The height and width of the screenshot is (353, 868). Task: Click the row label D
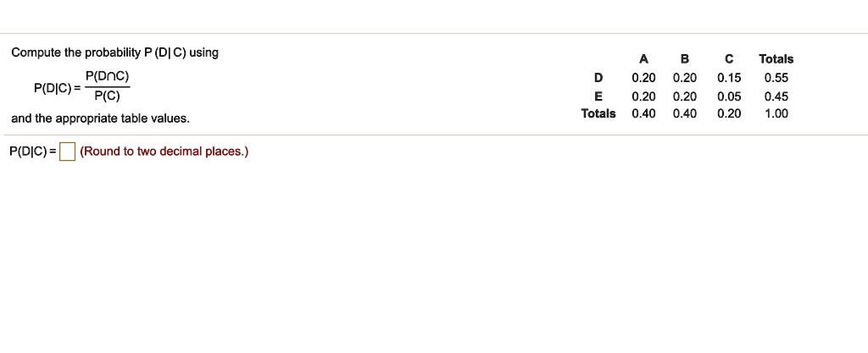pos(598,78)
